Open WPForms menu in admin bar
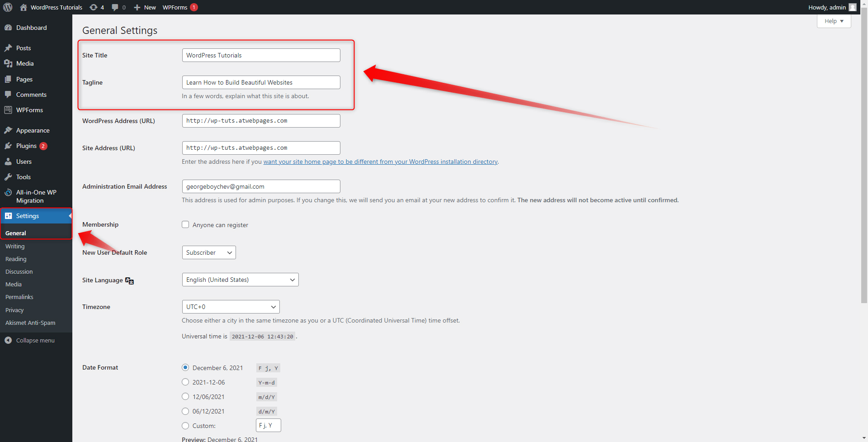The image size is (868, 442). coord(175,7)
